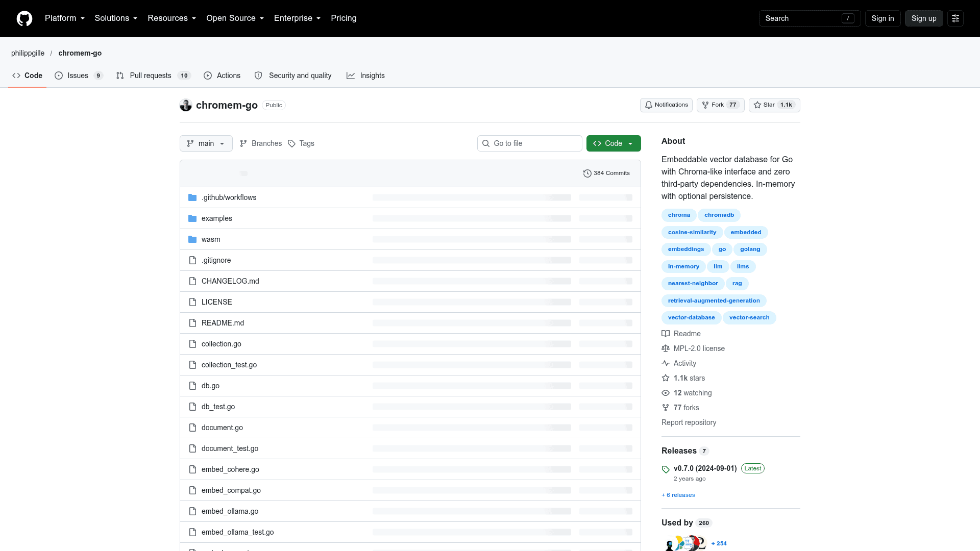Viewport: 980px width, 551px height.
Task: Expand the Solutions menu
Action: point(116,18)
